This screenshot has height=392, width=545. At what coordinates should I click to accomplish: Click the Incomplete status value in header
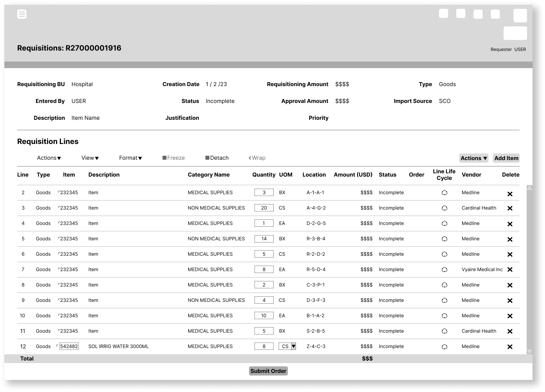click(x=220, y=101)
